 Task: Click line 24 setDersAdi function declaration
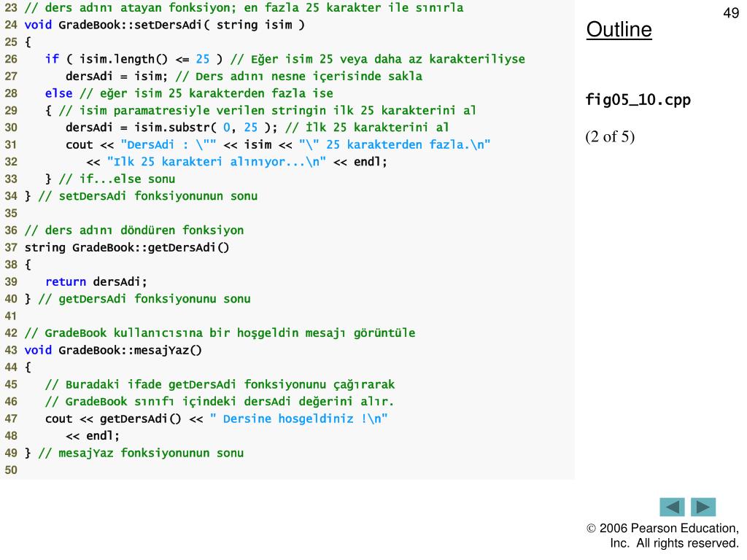[164, 25]
